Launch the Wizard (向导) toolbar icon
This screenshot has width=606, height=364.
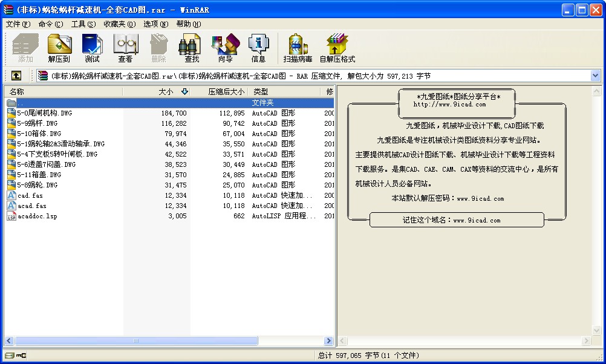[225, 48]
